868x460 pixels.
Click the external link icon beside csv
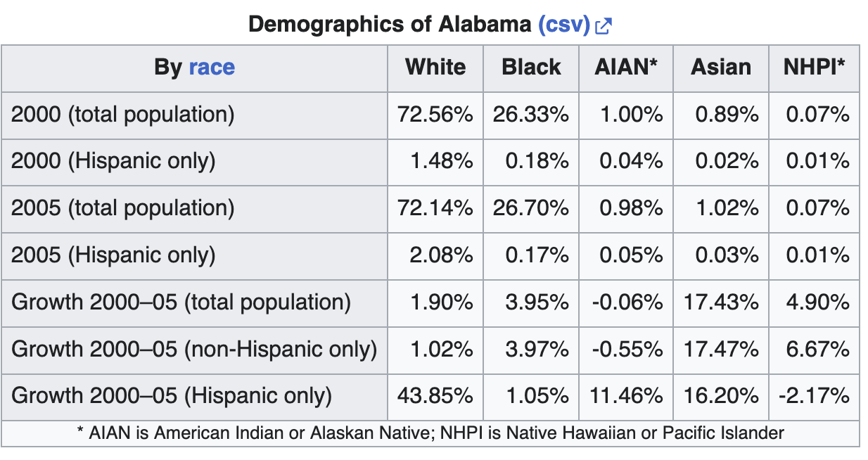[604, 27]
